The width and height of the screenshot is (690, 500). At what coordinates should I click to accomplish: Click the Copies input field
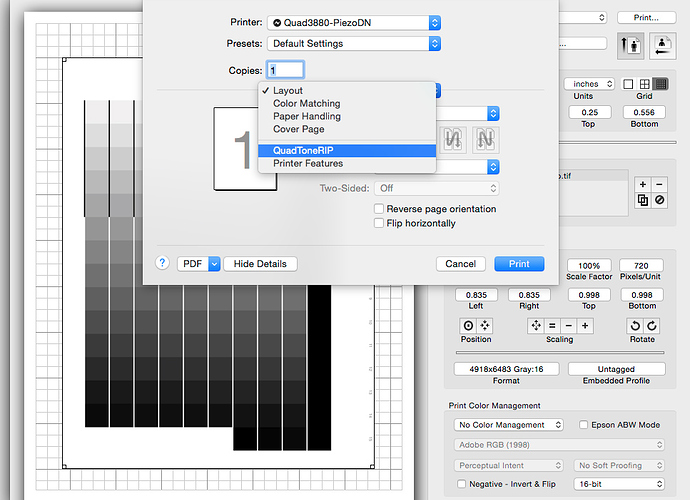[285, 70]
